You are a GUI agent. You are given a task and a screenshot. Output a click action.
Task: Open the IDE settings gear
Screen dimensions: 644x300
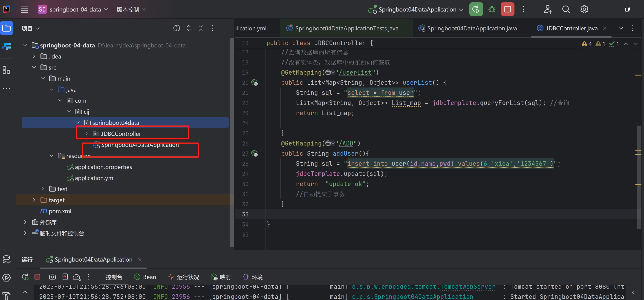(584, 9)
